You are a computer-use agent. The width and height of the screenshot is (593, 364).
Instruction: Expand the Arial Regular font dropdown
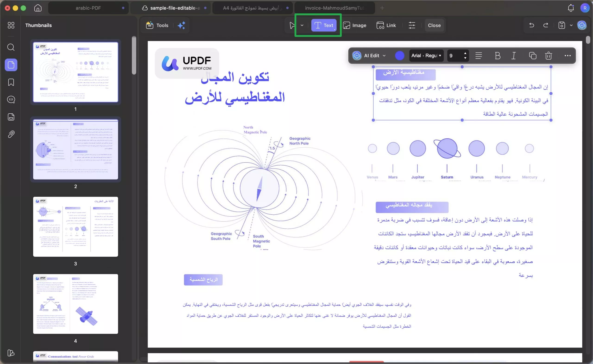click(426, 56)
